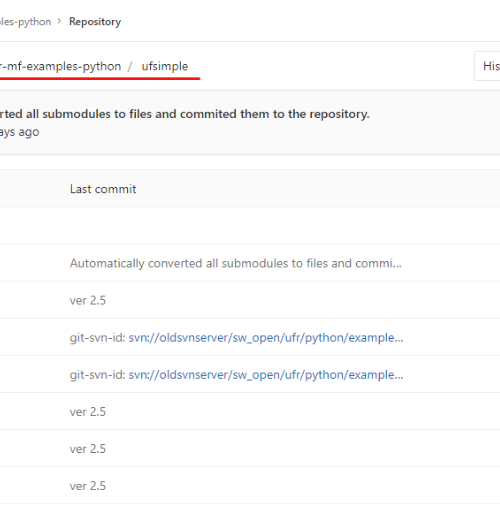Follow the first svn://oldsvnserver link
Screen dimensions: 500x516
coord(266,338)
